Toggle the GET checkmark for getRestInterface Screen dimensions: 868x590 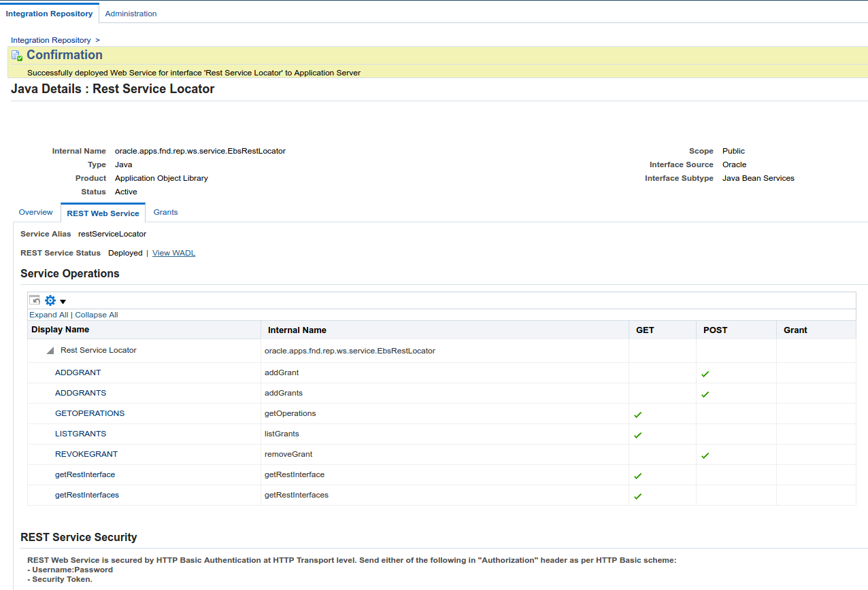[x=637, y=475]
